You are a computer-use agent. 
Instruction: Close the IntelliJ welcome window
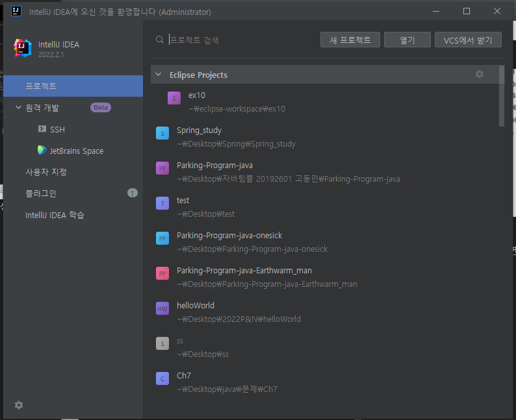pos(497,11)
